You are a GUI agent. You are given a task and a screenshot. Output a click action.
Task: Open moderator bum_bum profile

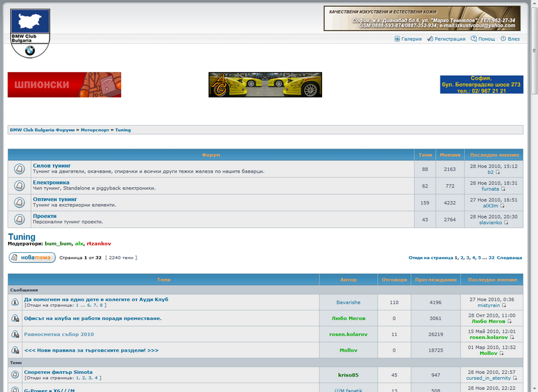pos(58,243)
